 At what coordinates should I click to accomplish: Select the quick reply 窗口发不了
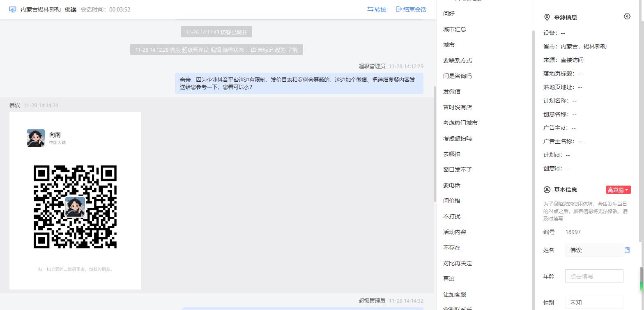coord(458,170)
